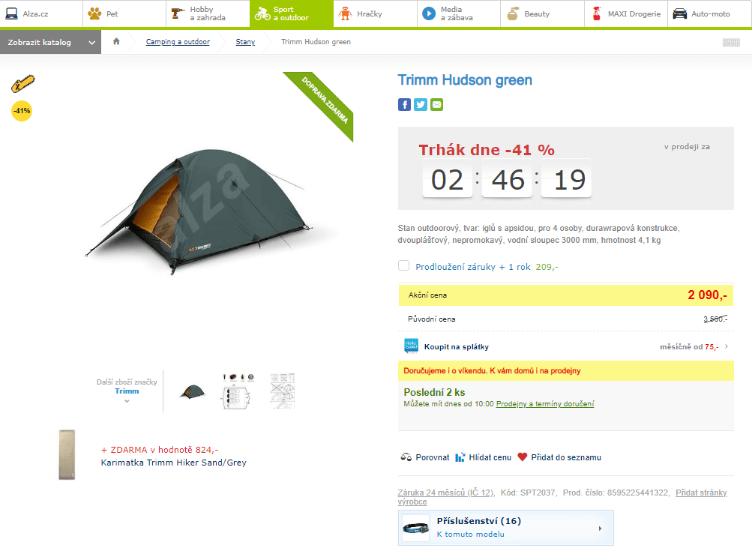Open the free Karimatka Trimm Hiker image
Viewport: 752px width, 560px height.
(x=67, y=454)
